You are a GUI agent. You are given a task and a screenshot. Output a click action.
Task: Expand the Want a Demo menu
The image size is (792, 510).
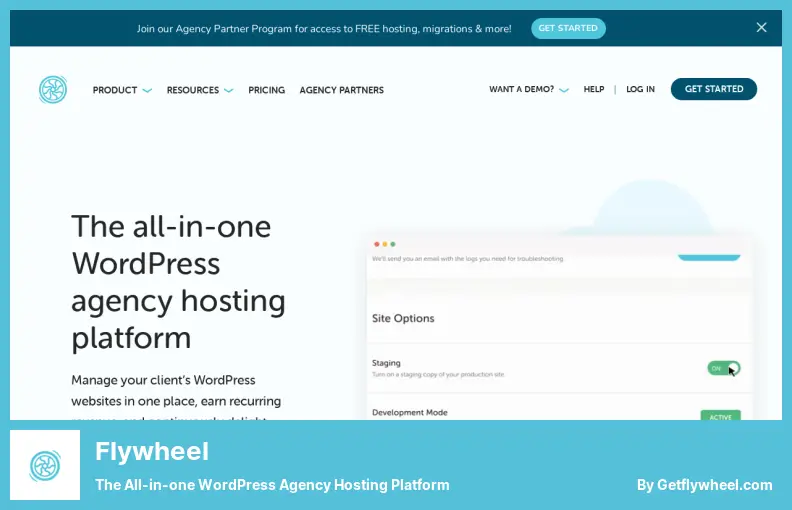point(529,89)
